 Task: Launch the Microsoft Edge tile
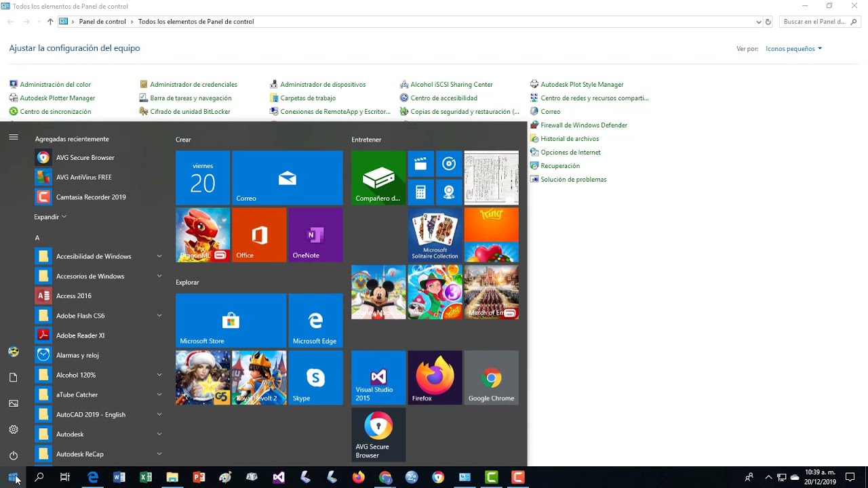tap(315, 321)
